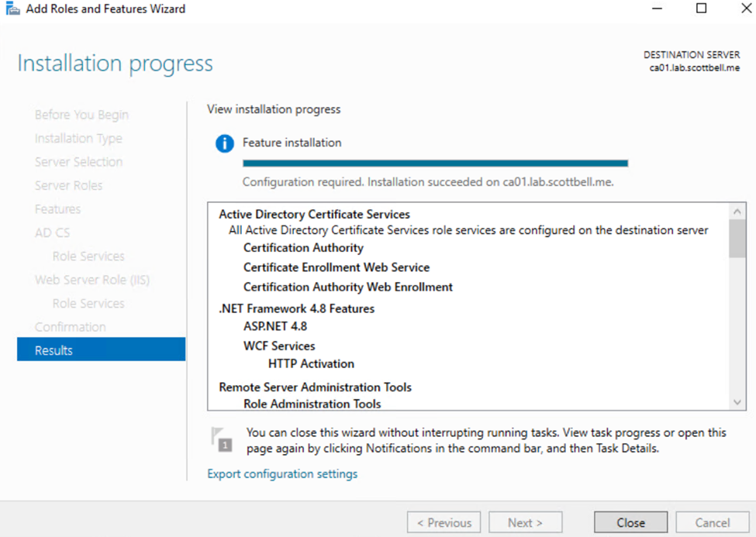This screenshot has height=537, width=756.
Task: Minimize the wizard window
Action: [656, 9]
